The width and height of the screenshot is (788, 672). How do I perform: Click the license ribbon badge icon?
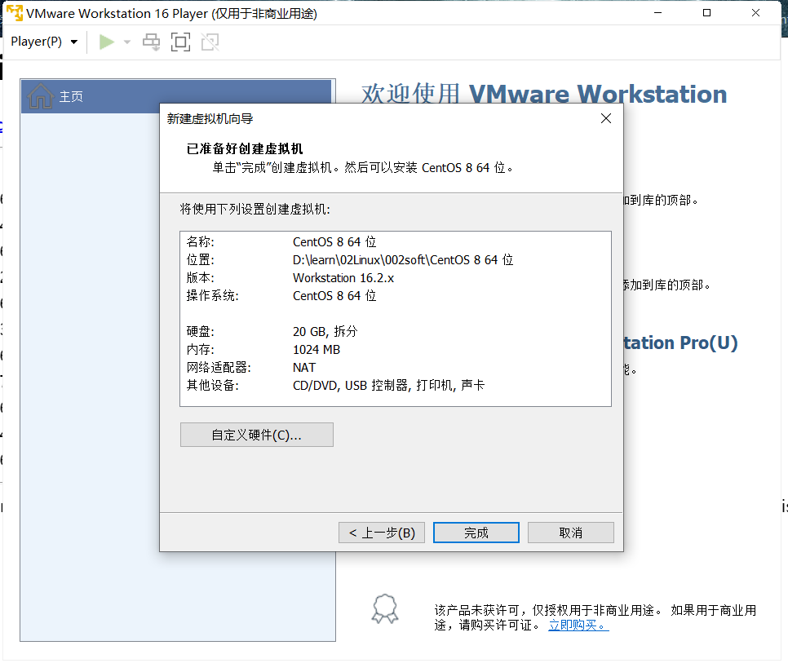[385, 608]
